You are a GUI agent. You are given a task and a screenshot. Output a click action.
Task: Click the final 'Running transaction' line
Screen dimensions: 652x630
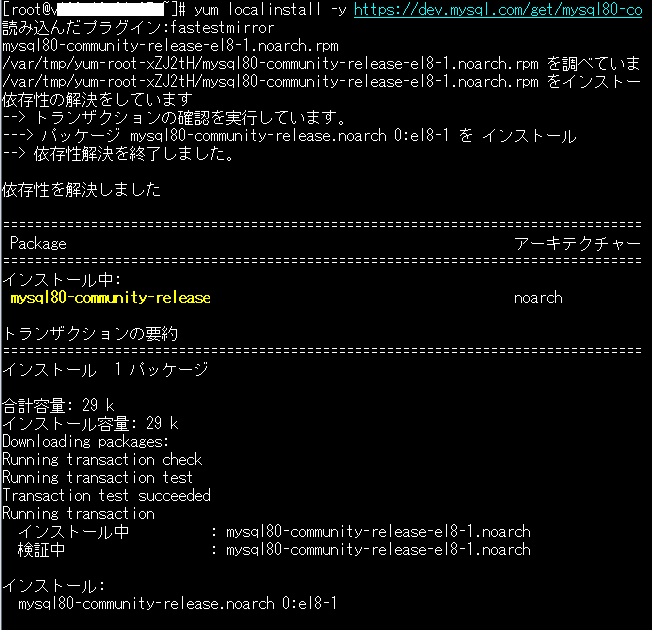click(x=79, y=514)
